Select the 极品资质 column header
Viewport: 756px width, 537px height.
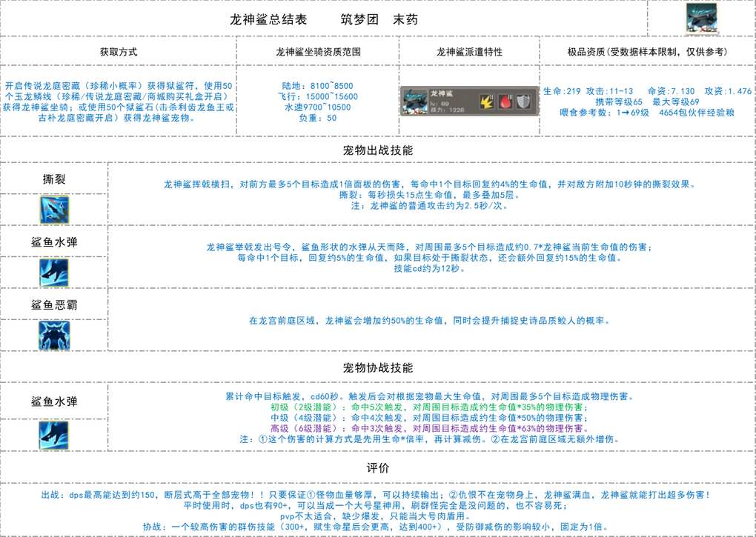(x=648, y=52)
